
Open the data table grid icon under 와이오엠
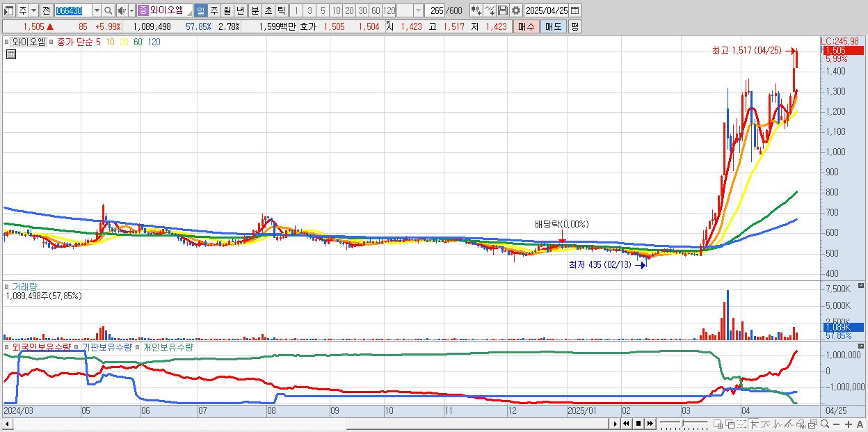pos(11,54)
